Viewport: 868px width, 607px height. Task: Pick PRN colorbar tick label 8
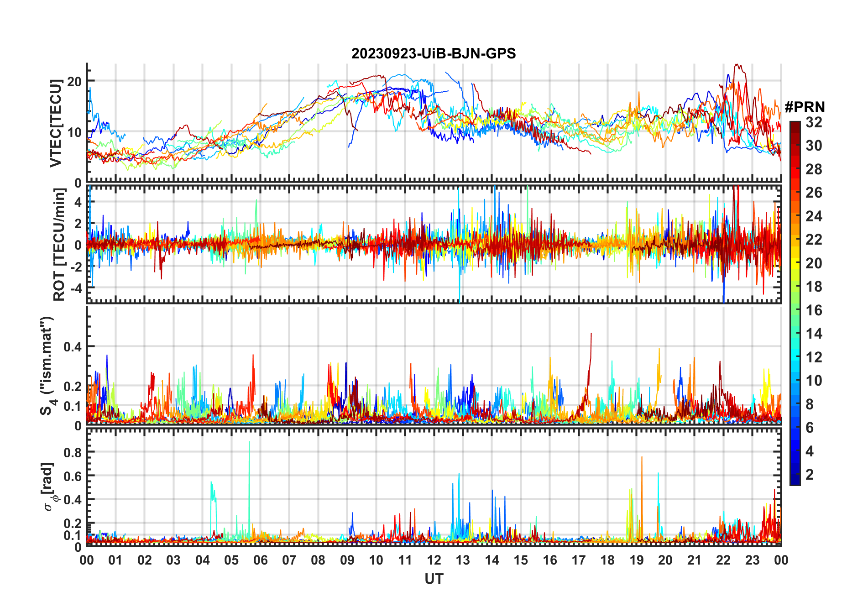[x=810, y=404]
